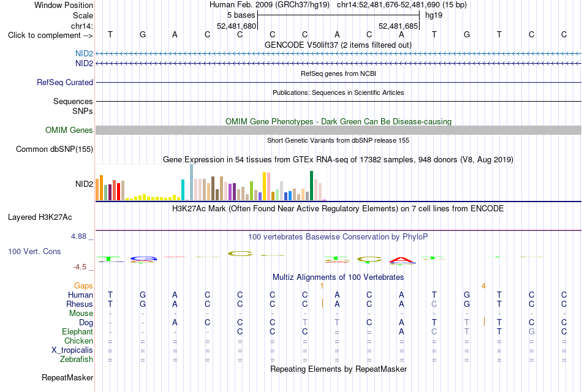582x392 pixels.
Task: Click NID2 label beside the GTEx bar chart
Action: pos(84,184)
